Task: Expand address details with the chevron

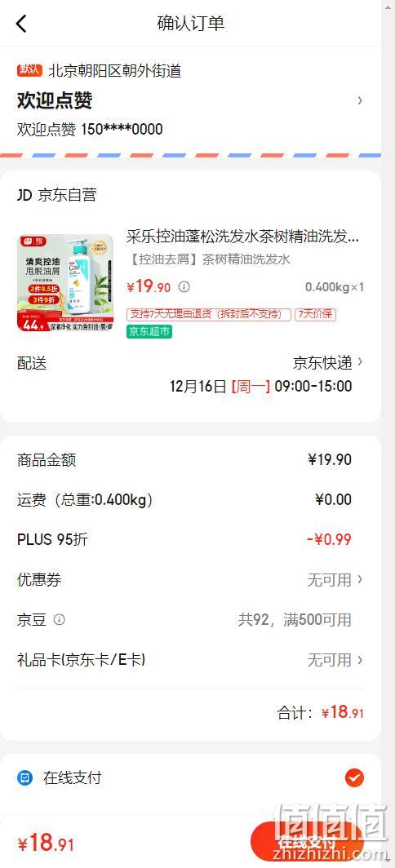Action: tap(360, 100)
